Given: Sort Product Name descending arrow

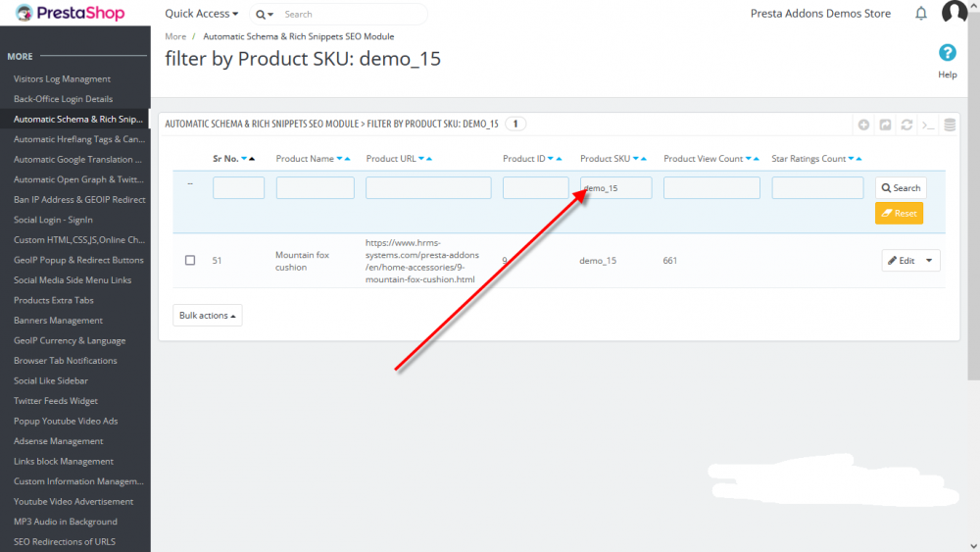Looking at the screenshot, I should (339, 159).
